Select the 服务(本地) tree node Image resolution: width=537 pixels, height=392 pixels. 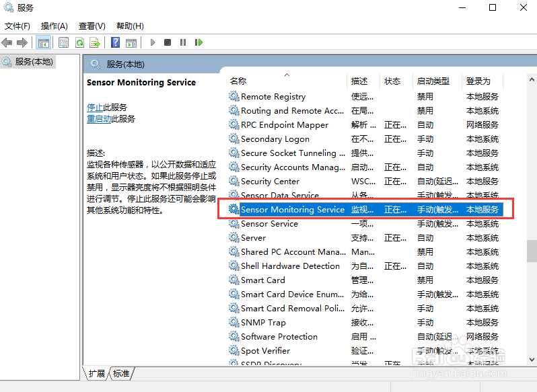point(28,62)
